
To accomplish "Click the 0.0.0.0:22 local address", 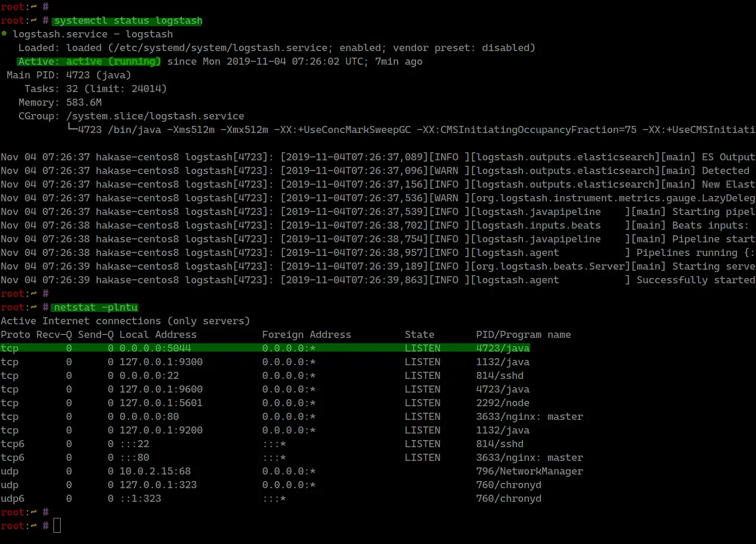I will (149, 376).
